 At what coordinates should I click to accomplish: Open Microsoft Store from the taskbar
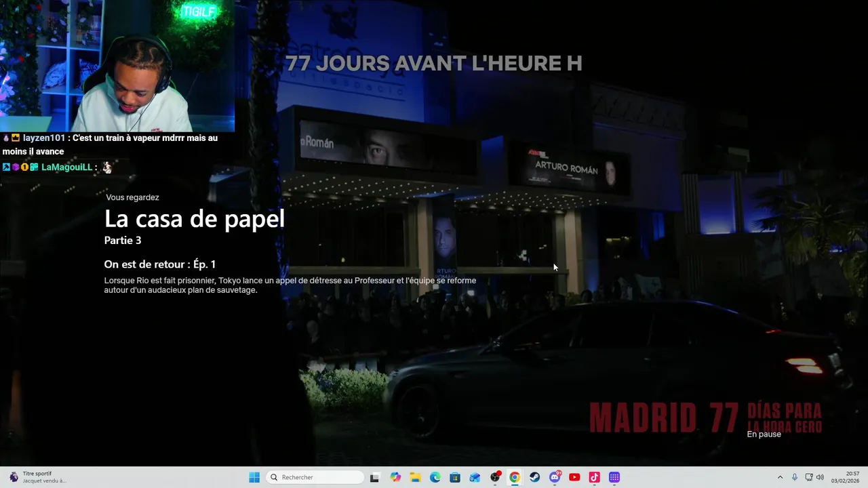click(x=455, y=477)
